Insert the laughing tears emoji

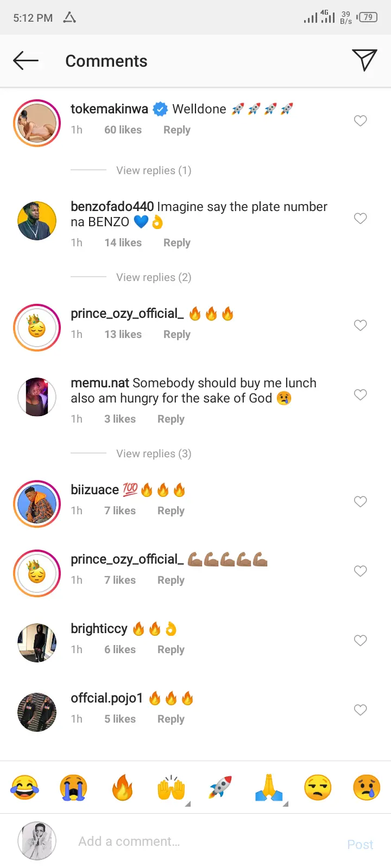tap(24, 788)
